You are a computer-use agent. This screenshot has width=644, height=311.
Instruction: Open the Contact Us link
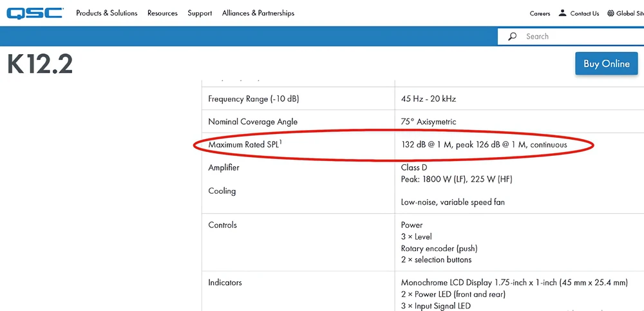(x=585, y=14)
